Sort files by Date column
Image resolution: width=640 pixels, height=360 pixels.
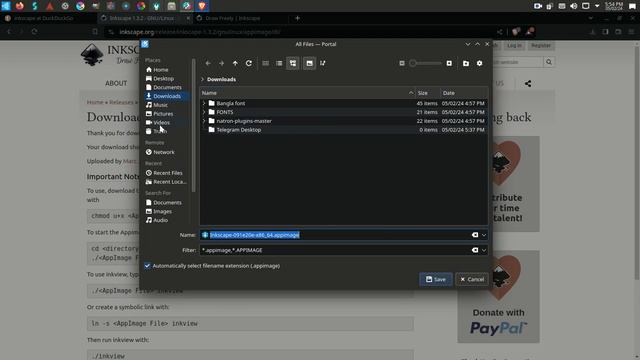(x=464, y=93)
